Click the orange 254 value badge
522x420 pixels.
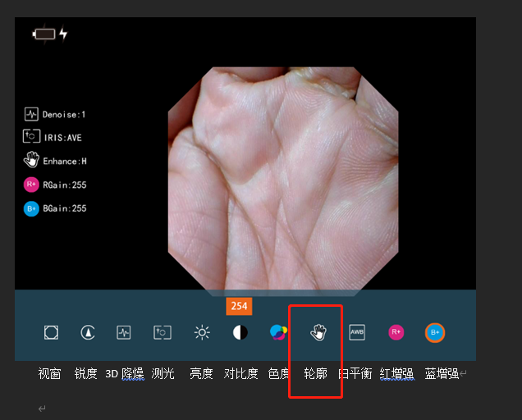pos(239,306)
